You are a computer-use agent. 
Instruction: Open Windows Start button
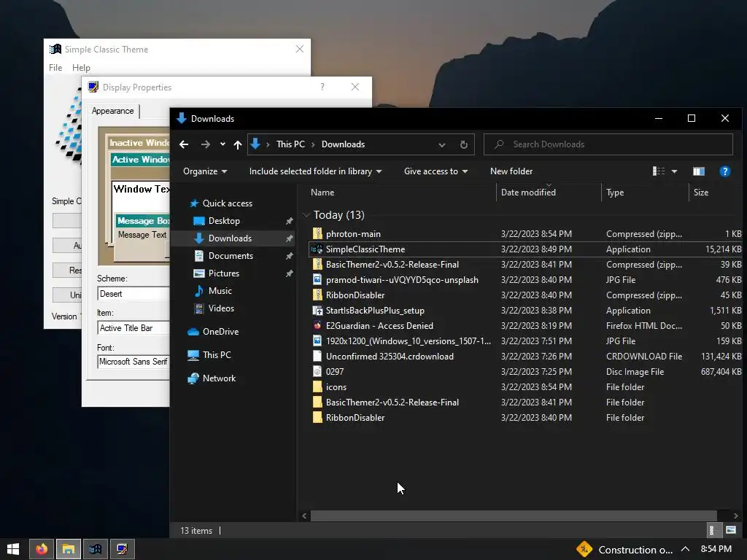[x=13, y=550]
